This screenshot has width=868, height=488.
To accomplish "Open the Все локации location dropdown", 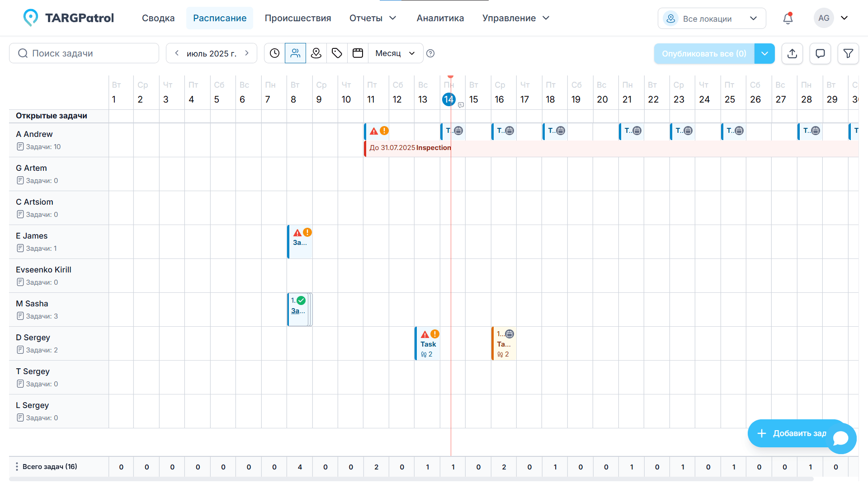I will pyautogui.click(x=712, y=19).
